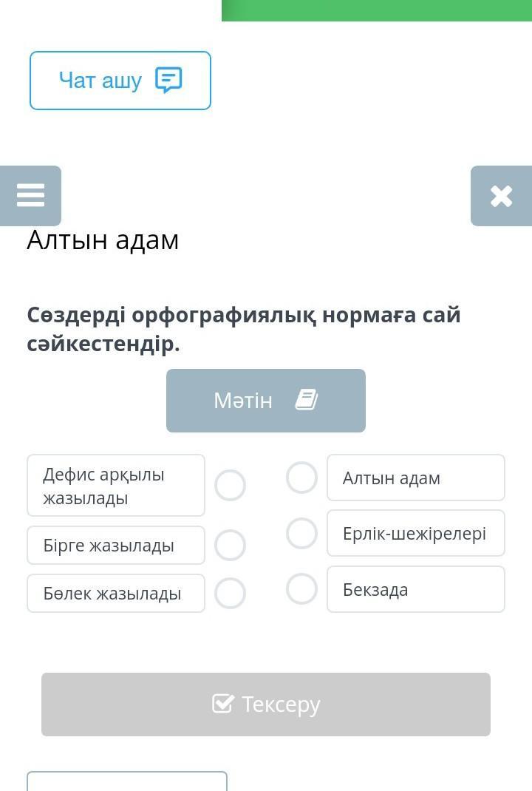Select radio next to Бірге жазылады

(230, 546)
